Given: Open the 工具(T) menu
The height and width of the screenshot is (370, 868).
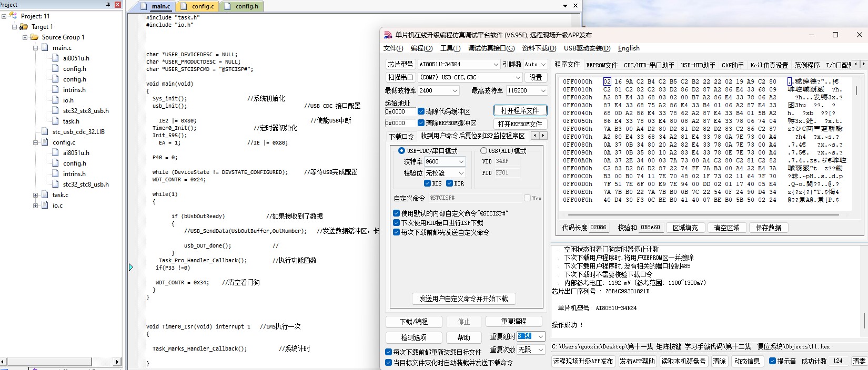Looking at the screenshot, I should (x=450, y=48).
